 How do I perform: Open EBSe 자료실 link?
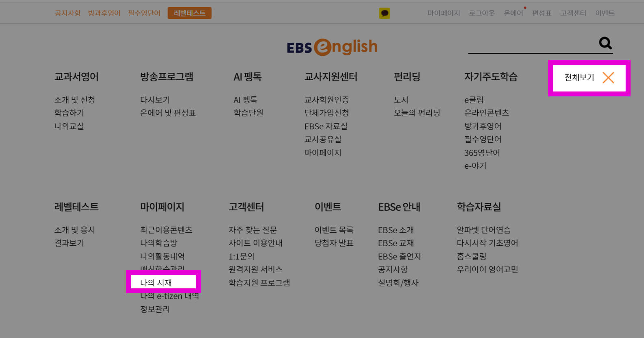326,126
